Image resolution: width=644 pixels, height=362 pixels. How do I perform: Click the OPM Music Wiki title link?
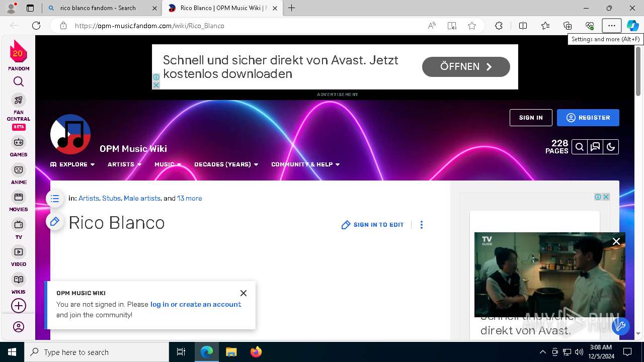tap(133, 149)
